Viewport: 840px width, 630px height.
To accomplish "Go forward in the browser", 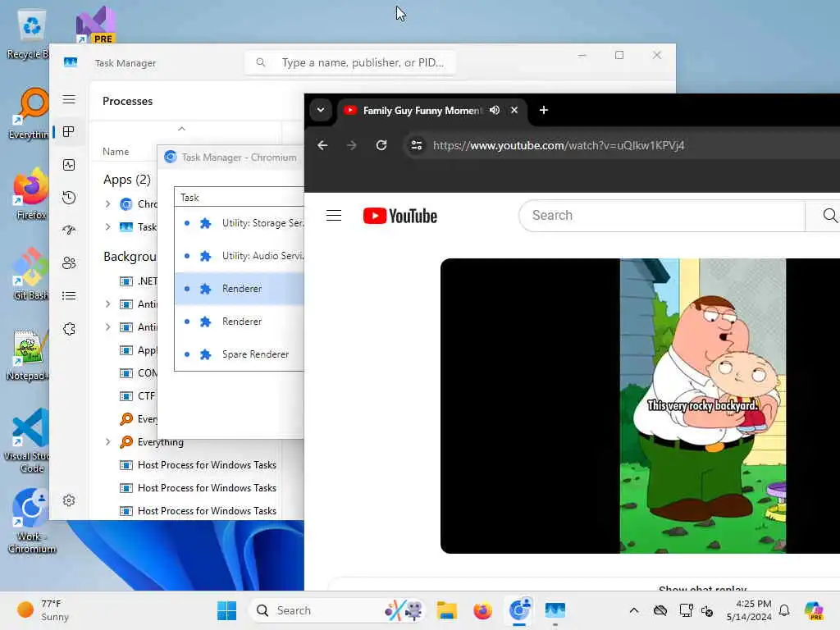I will pos(351,145).
